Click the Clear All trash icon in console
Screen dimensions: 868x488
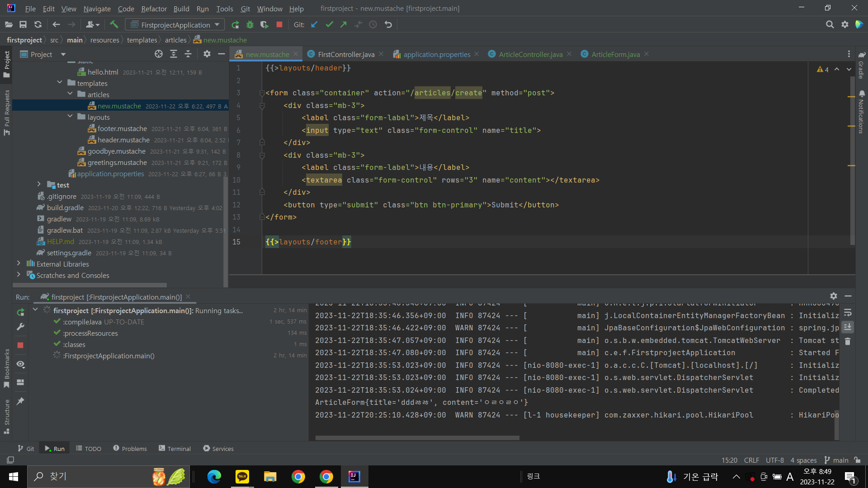[x=848, y=342]
